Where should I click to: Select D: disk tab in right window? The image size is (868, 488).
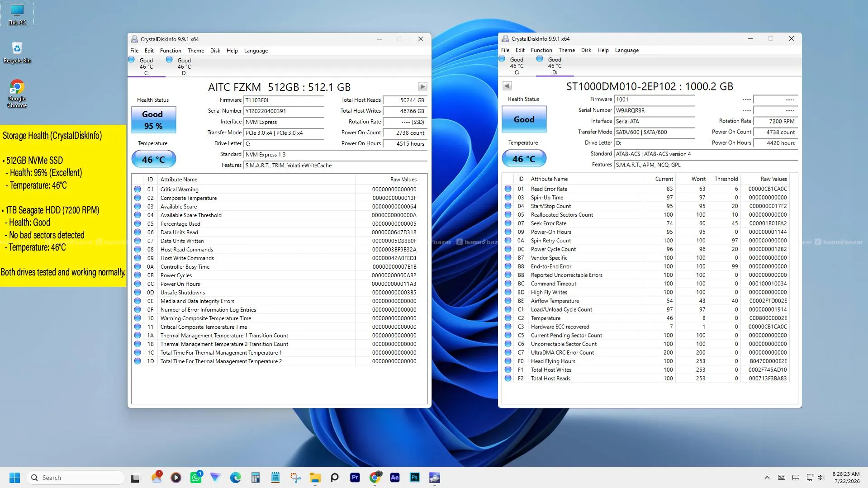[555, 66]
